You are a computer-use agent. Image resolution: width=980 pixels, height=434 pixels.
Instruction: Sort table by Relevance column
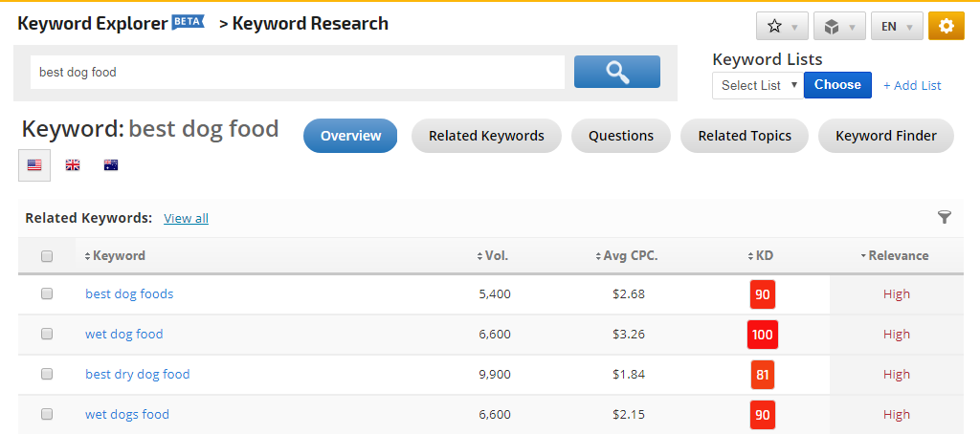tap(897, 256)
